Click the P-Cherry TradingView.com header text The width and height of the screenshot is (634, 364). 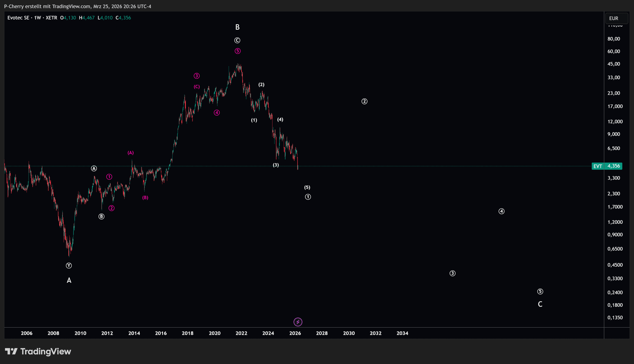(78, 6)
